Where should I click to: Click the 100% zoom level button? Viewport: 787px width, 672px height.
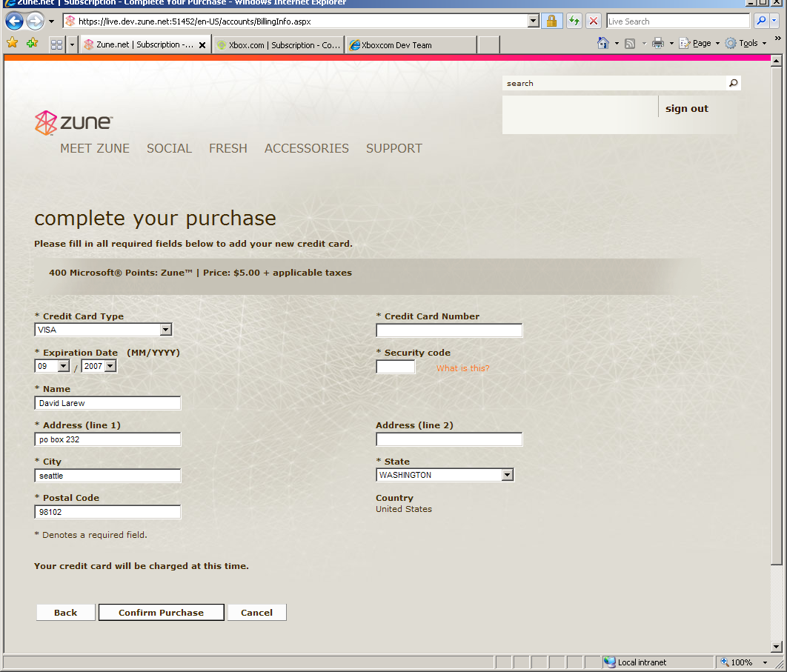click(x=737, y=662)
